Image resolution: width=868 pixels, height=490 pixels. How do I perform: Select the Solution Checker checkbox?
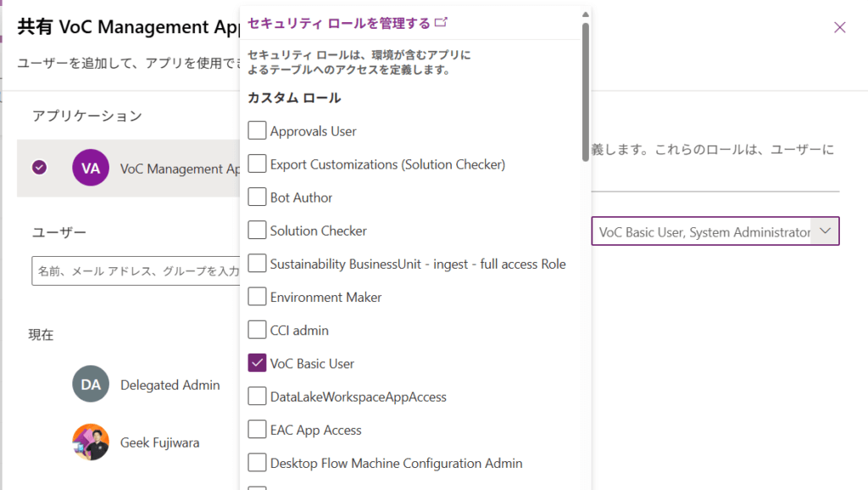coord(257,231)
